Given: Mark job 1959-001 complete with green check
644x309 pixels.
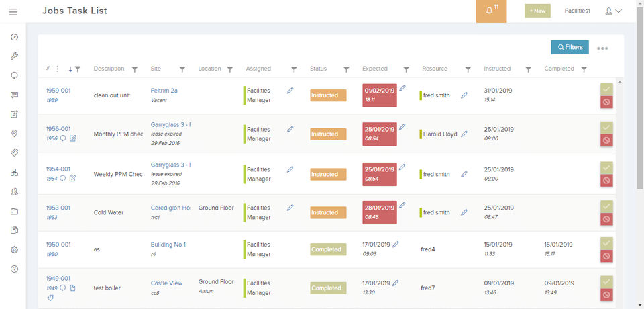Looking at the screenshot, I should 606,88.
